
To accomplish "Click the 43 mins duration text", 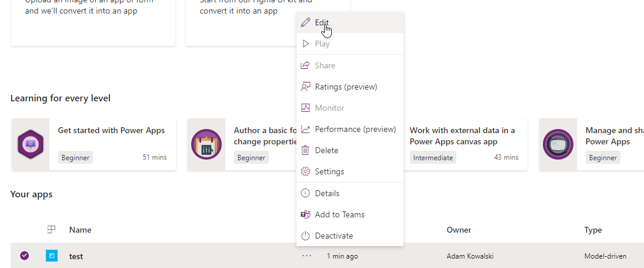I will [506, 157].
